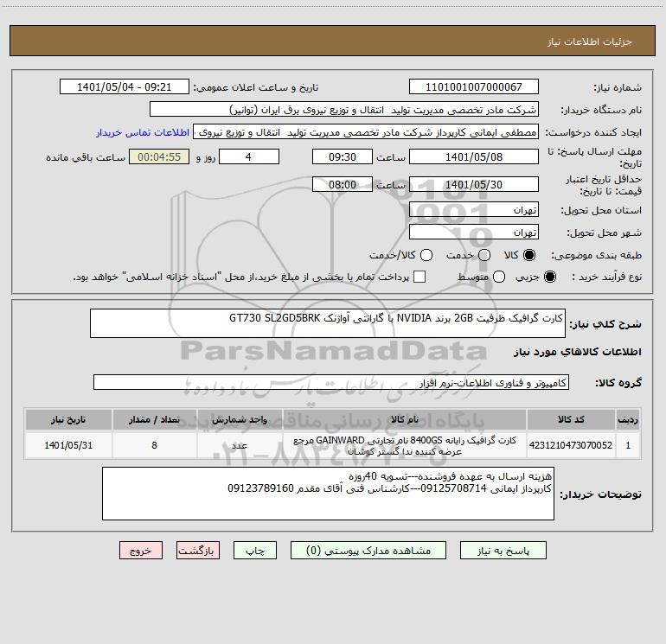Click the تعداد / مقدار column header

click(x=154, y=419)
